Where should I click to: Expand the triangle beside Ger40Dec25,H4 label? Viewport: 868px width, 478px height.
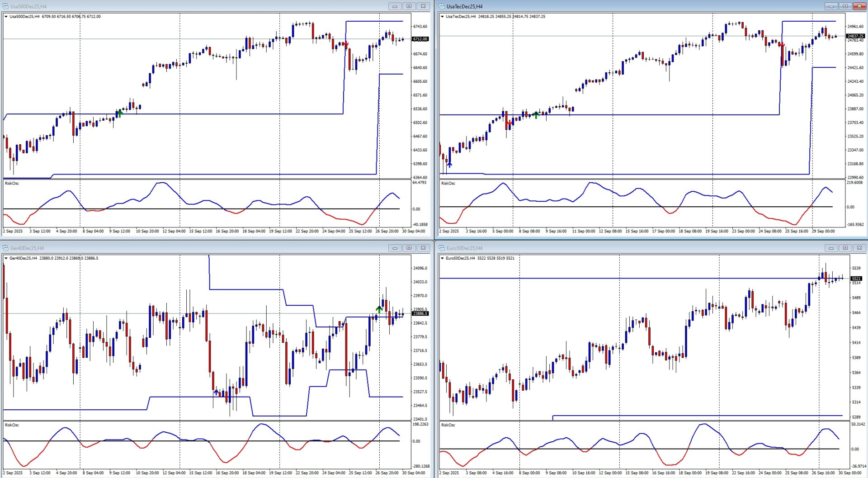point(6,258)
